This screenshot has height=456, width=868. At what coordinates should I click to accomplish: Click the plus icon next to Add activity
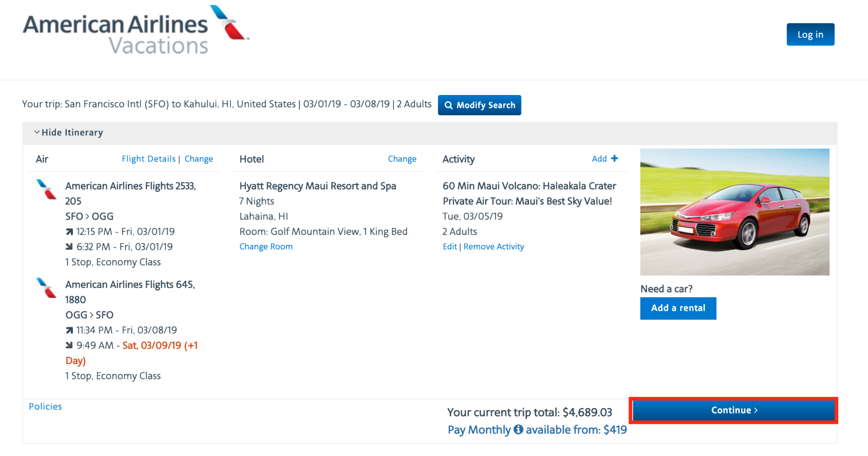pyautogui.click(x=614, y=158)
